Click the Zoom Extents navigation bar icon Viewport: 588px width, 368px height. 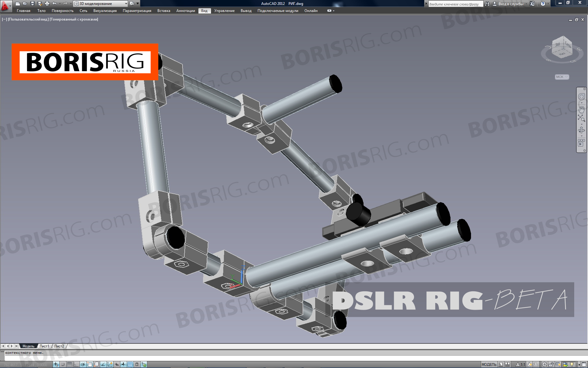581,118
